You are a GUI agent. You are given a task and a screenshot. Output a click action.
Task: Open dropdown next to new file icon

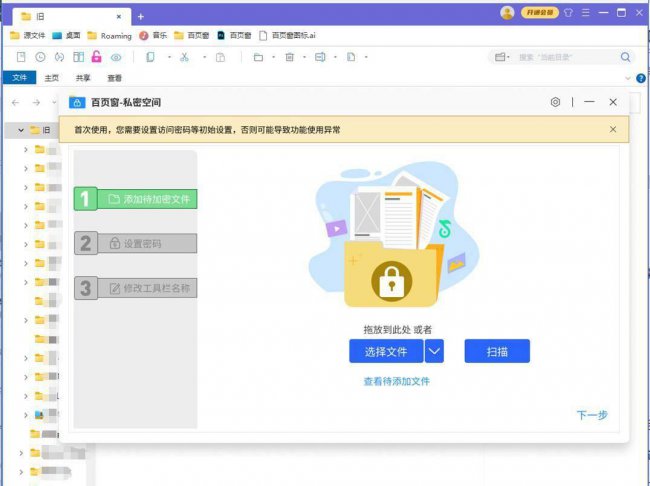click(x=366, y=57)
